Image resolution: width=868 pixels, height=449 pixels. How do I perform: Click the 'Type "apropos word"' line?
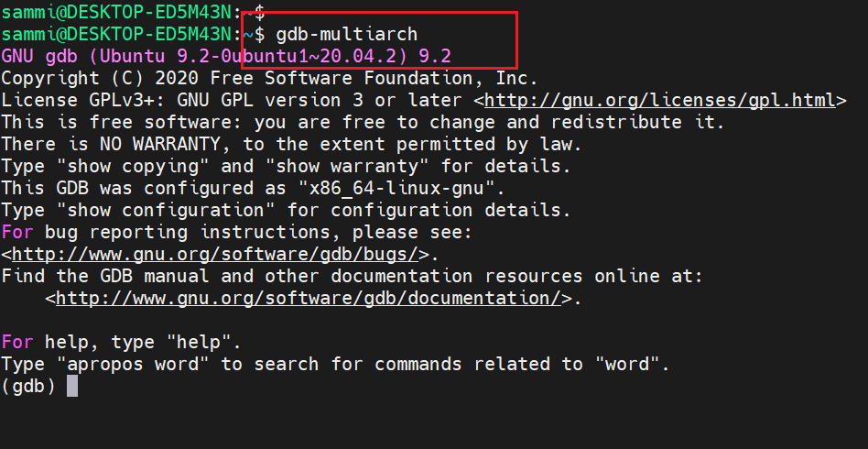335,364
